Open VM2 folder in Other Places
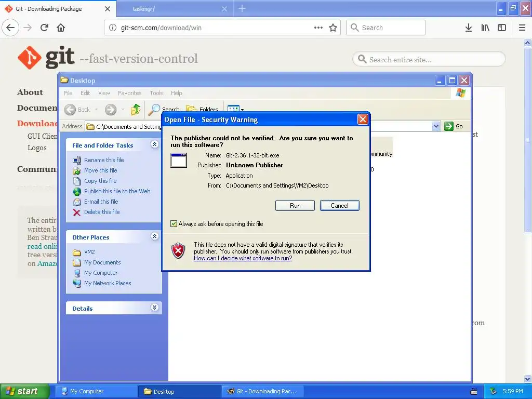This screenshot has width=532, height=399. pos(89,252)
